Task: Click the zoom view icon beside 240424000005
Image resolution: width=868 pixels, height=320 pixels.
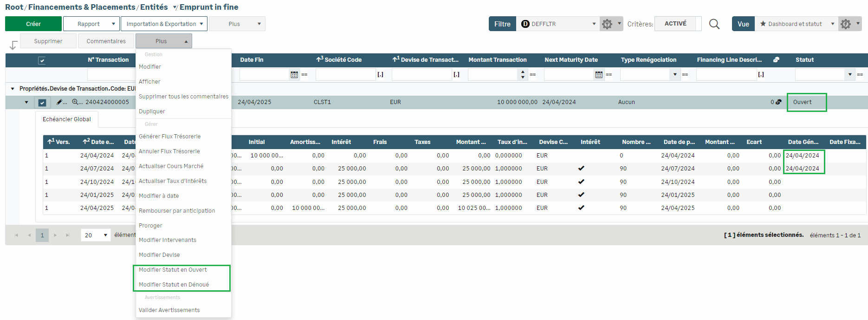Action: (x=75, y=102)
